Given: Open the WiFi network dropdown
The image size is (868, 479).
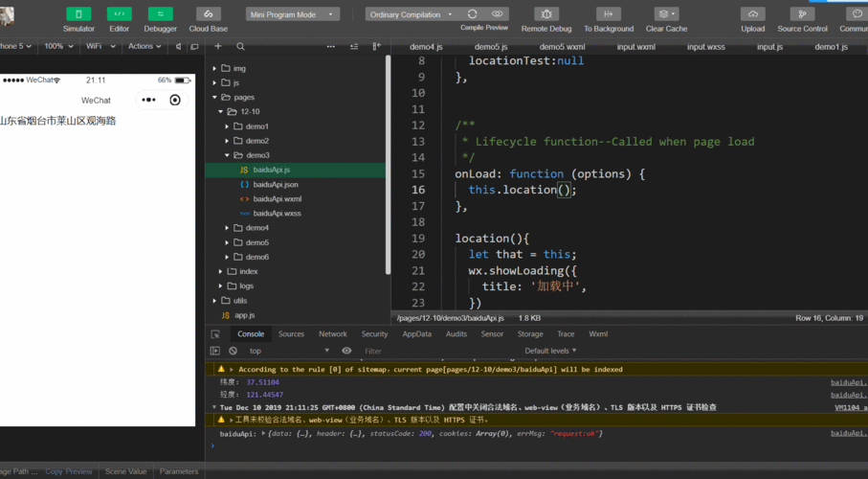Looking at the screenshot, I should 100,47.
